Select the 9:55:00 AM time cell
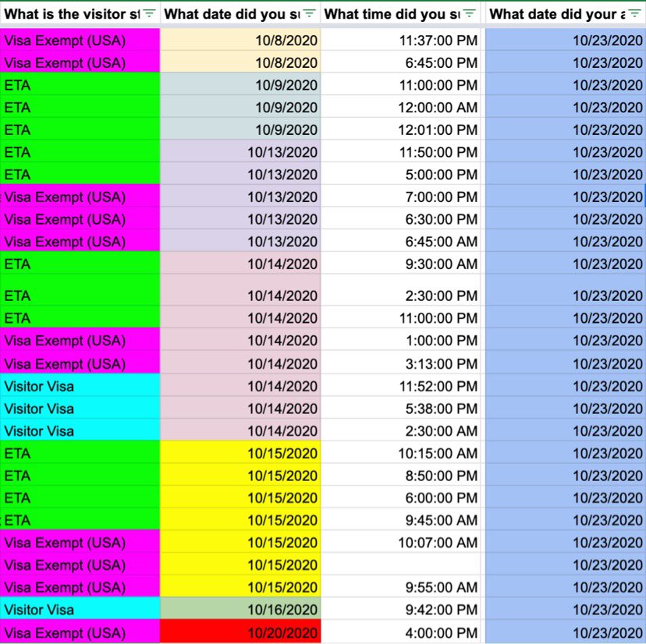 pyautogui.click(x=400, y=586)
